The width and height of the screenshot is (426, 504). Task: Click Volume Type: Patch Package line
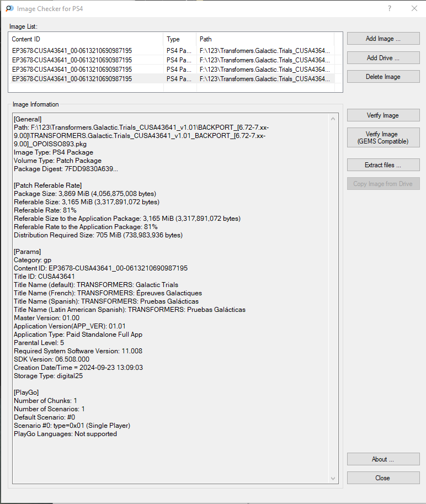pos(57,161)
